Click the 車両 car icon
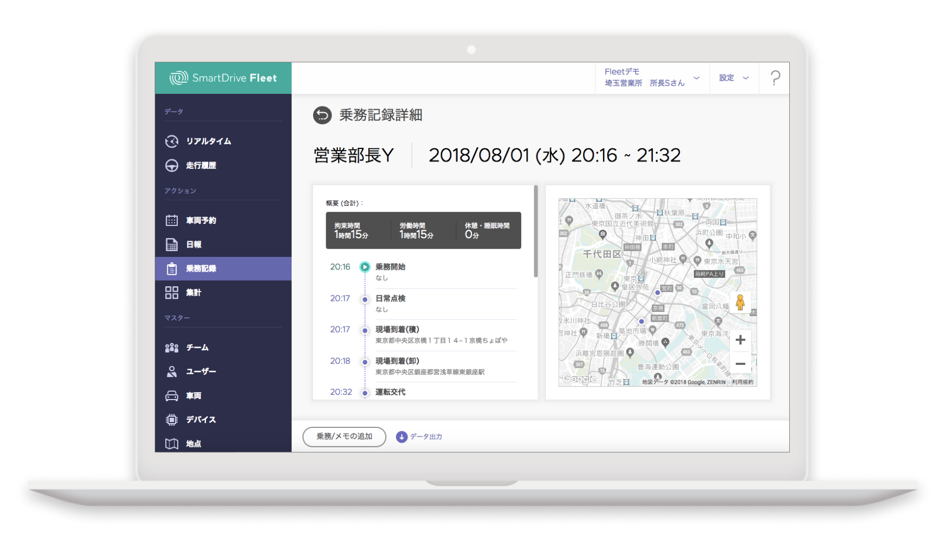This screenshot has height=560, width=945. [x=172, y=396]
